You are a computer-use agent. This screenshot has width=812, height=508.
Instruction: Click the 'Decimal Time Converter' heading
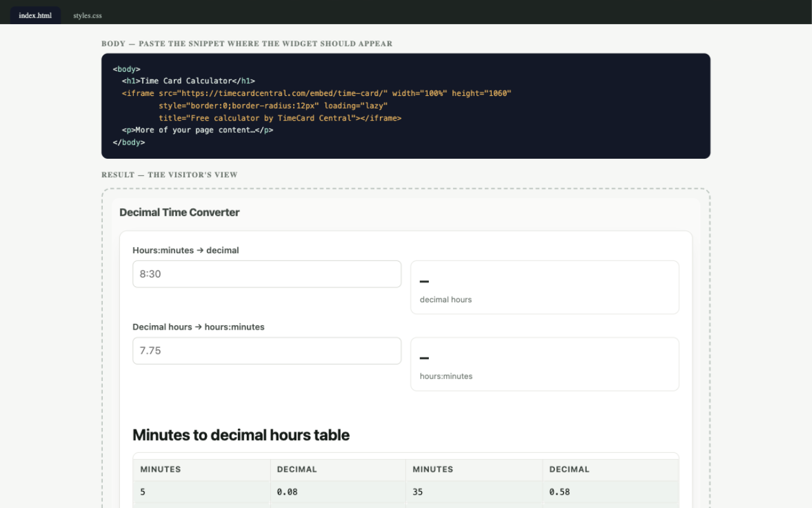[x=180, y=212]
